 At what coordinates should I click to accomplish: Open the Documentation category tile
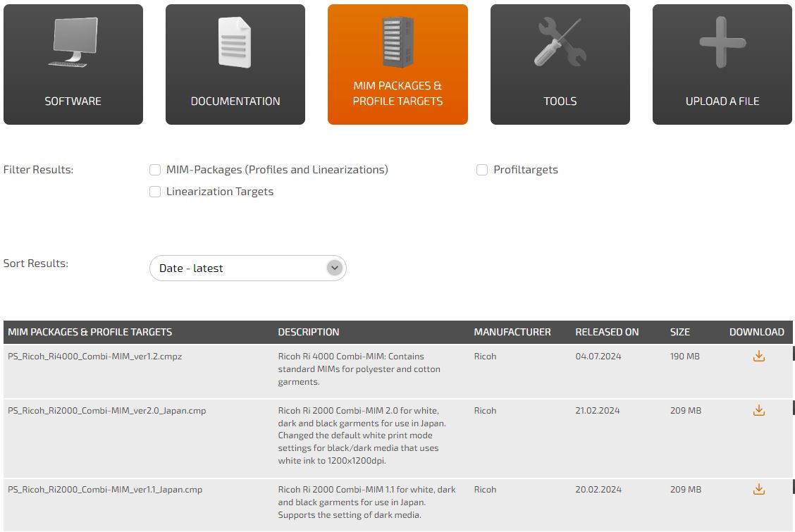(235, 64)
